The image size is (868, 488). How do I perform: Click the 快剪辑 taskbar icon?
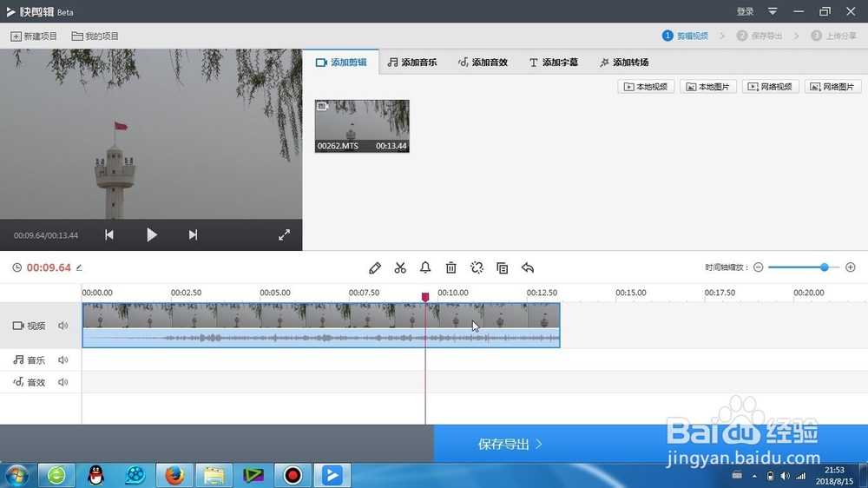(x=332, y=475)
